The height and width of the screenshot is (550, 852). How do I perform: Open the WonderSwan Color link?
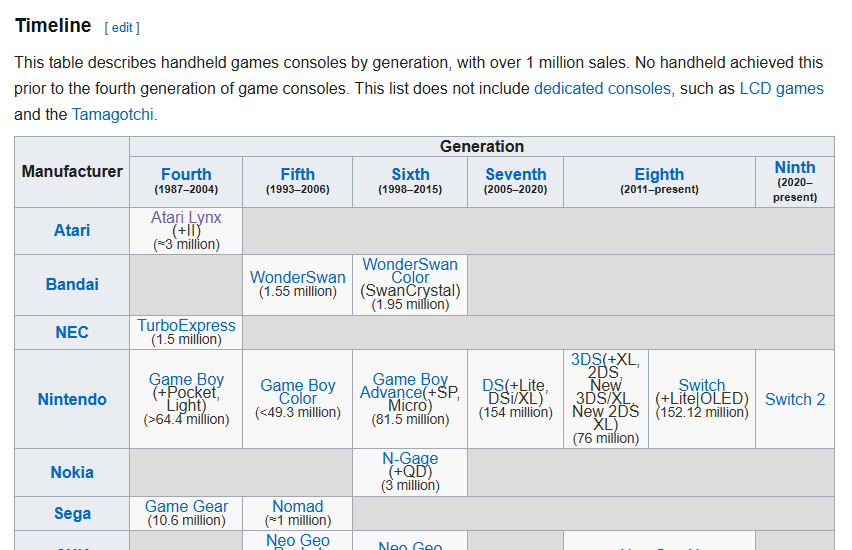coord(410,271)
